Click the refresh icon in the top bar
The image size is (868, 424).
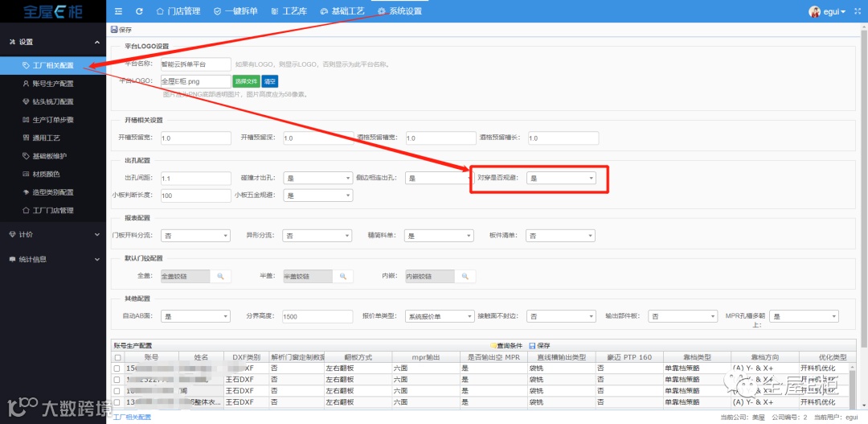point(140,11)
